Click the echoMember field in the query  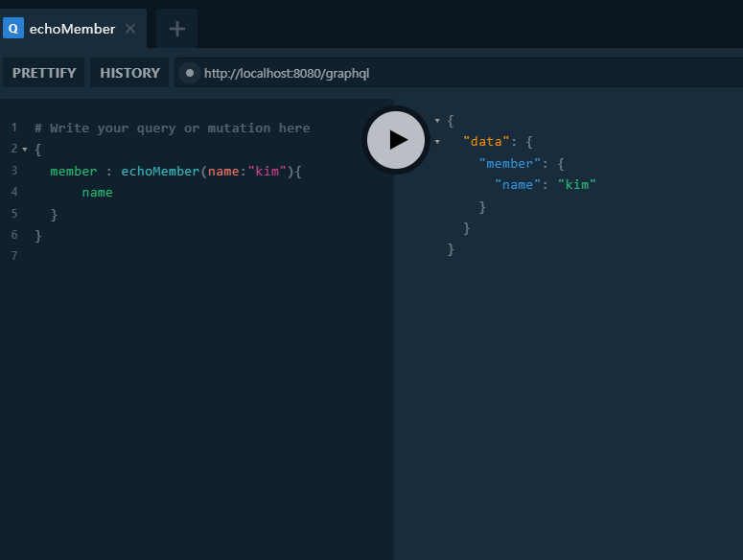160,171
